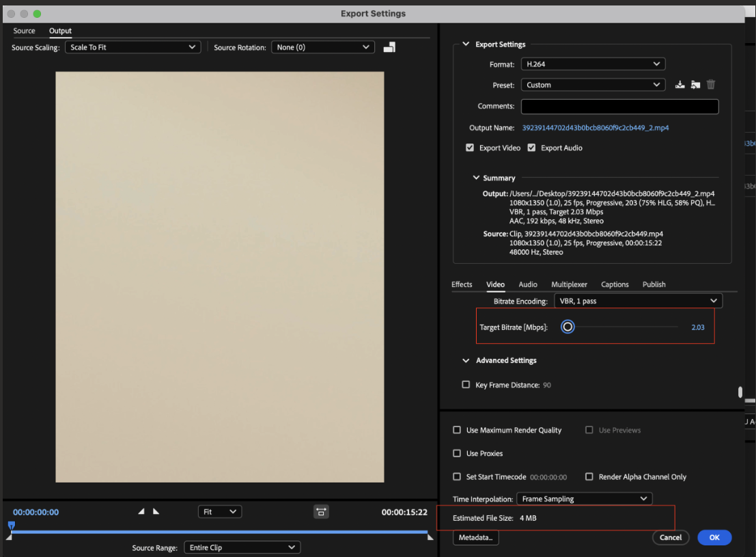Click the Import Preset folder icon
This screenshot has width=756, height=557.
pos(695,85)
